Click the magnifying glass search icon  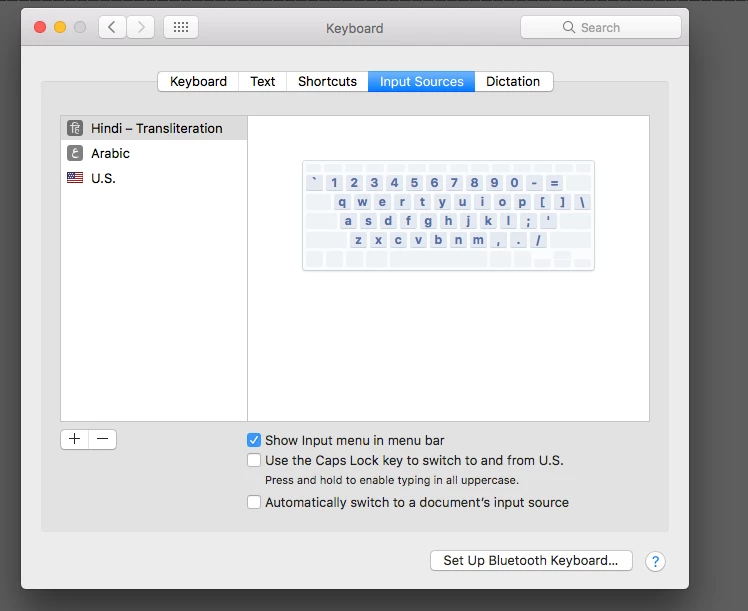click(569, 27)
